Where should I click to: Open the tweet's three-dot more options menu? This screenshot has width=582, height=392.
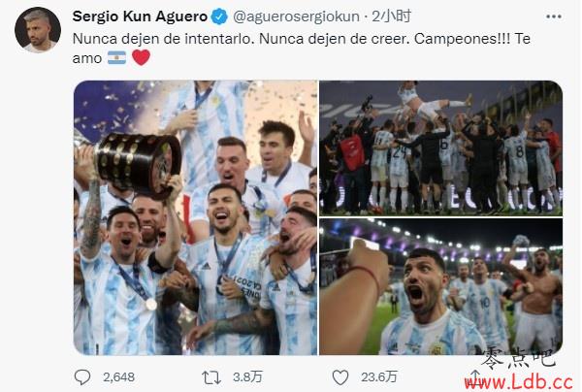tap(554, 16)
